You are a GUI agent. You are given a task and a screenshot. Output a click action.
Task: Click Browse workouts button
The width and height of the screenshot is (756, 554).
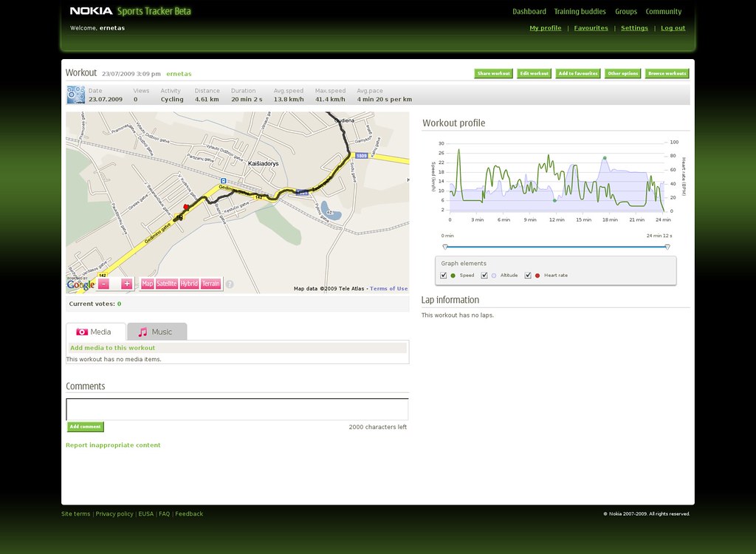coord(667,73)
